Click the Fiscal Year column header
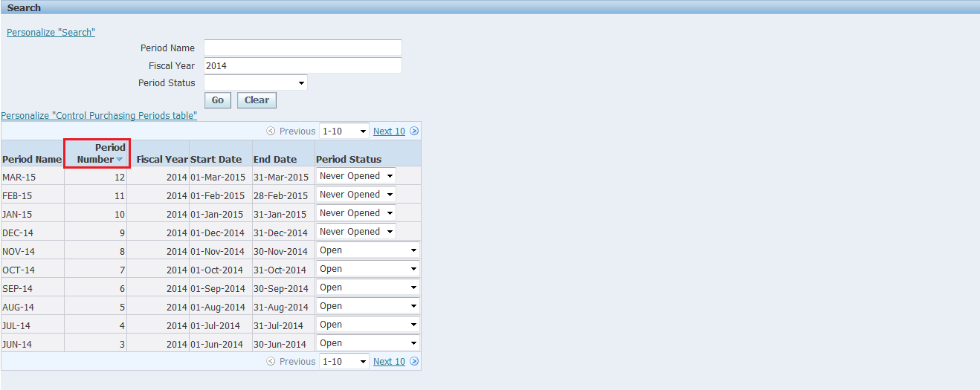 (162, 159)
